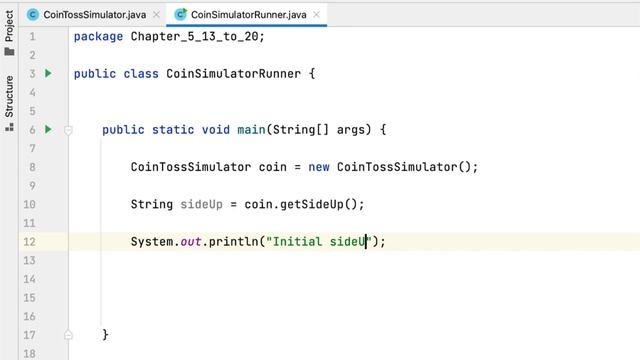
Task: Close the CoinSimulatorRunner.java tab
Action: (316, 15)
